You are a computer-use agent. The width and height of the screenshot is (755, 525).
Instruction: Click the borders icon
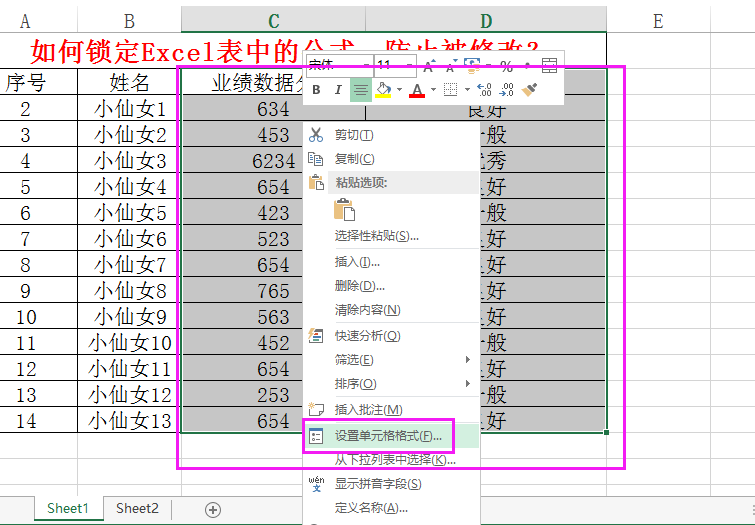pyautogui.click(x=450, y=90)
